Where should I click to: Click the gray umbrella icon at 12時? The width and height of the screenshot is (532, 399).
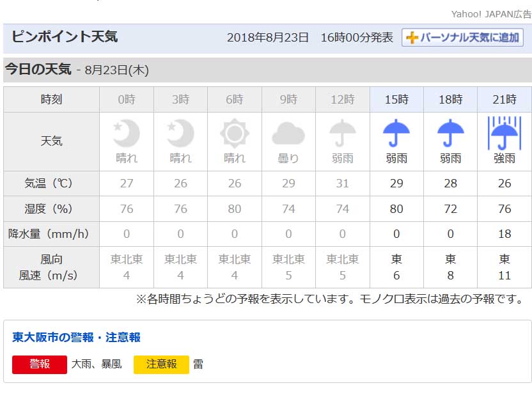click(x=343, y=133)
